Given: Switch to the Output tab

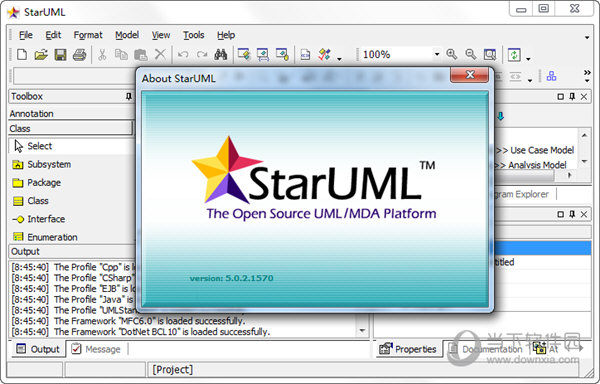Looking at the screenshot, I should point(38,349).
